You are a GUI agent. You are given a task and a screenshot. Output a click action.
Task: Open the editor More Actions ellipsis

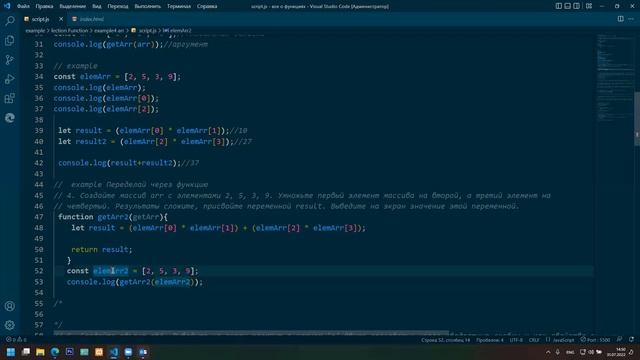631,19
